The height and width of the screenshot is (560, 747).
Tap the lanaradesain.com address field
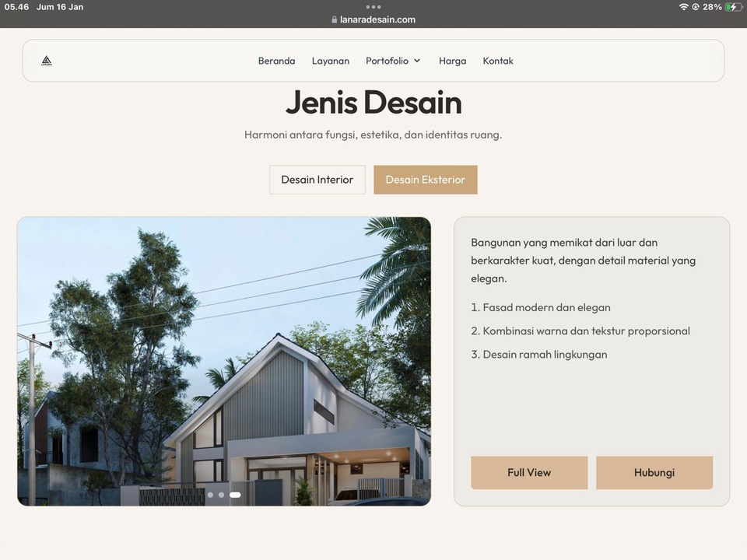click(377, 20)
